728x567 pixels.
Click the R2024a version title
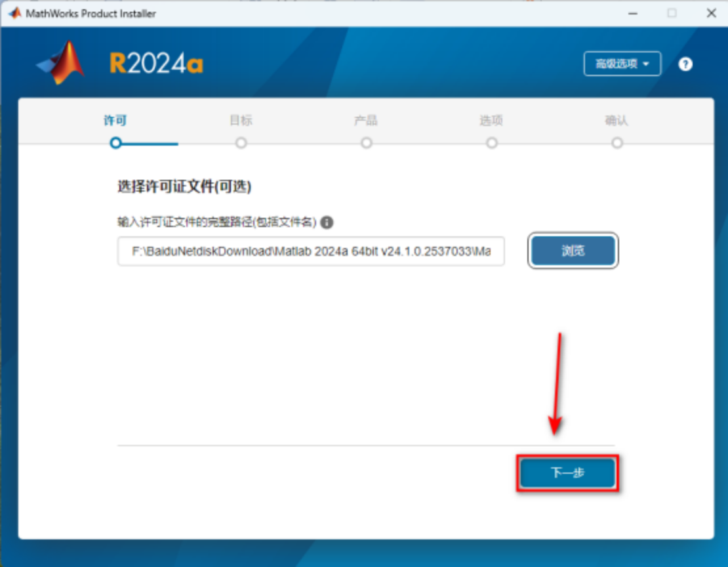click(x=157, y=63)
